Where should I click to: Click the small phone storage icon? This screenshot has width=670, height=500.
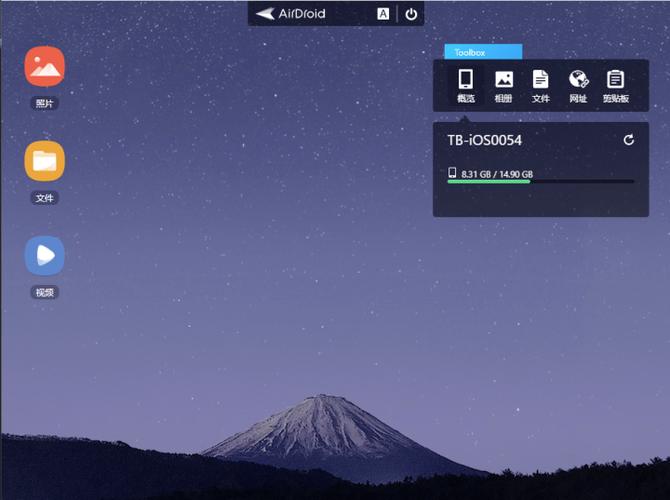click(x=452, y=173)
